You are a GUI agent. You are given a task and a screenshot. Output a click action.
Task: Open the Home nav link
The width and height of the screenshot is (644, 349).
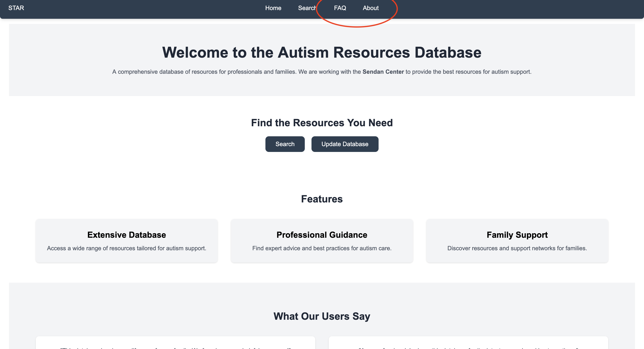point(273,8)
